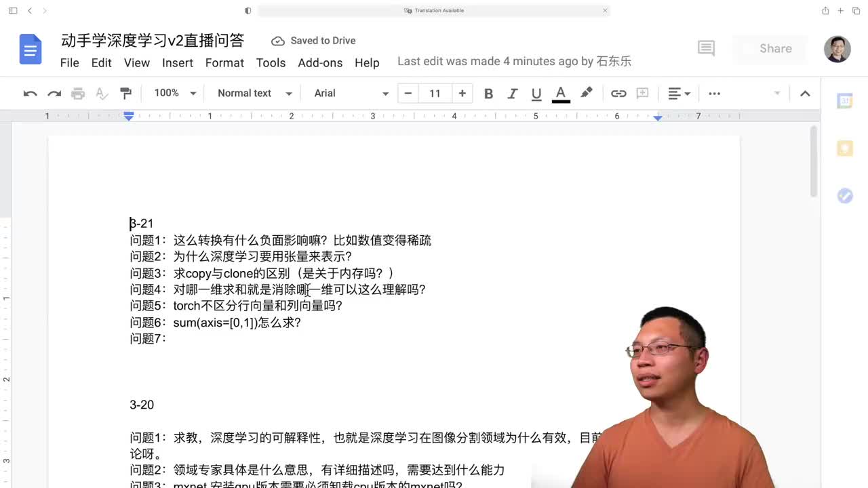The height and width of the screenshot is (488, 868).
Task: Toggle underline formatting
Action: [x=536, y=94]
